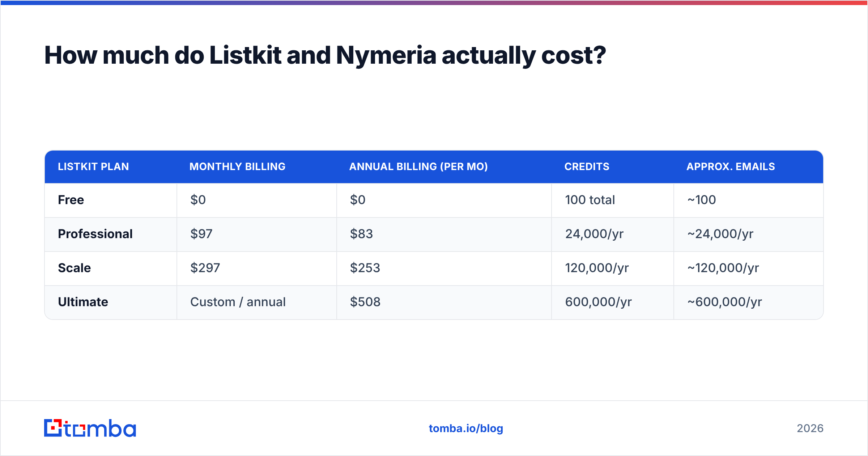
Task: Click the 120,000/yr credits cell
Action: pos(613,268)
